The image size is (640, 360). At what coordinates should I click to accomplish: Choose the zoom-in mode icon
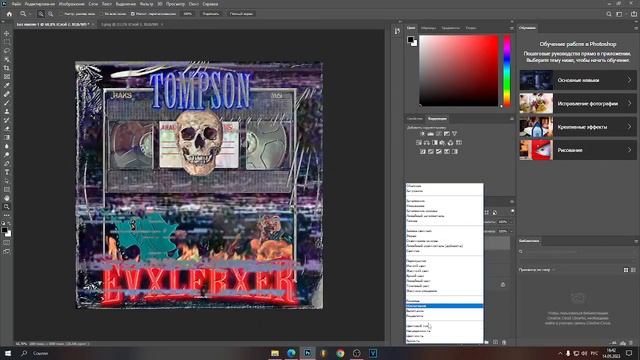[x=41, y=14]
